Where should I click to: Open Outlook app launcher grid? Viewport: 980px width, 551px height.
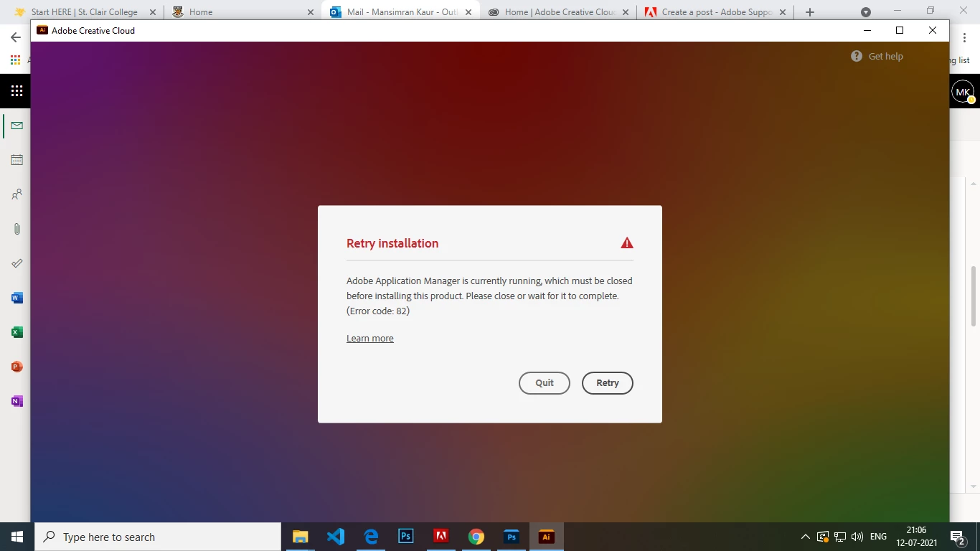pos(17,91)
